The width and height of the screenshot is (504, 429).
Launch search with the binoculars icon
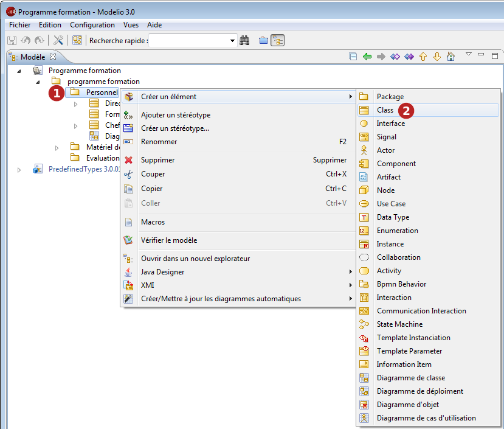[244, 41]
